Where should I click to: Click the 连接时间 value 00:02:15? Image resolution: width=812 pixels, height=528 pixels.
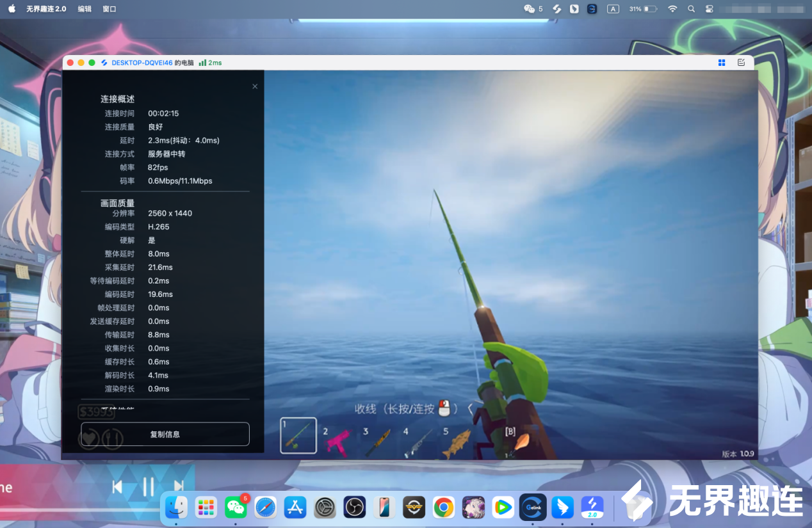tap(163, 113)
